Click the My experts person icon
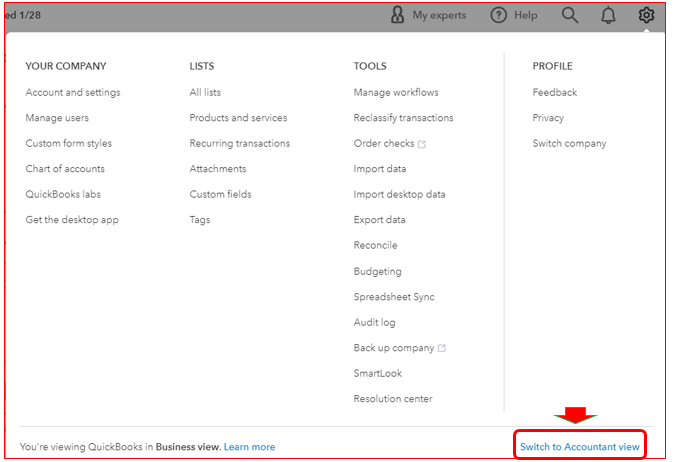This screenshot has width=675, height=462. point(397,15)
